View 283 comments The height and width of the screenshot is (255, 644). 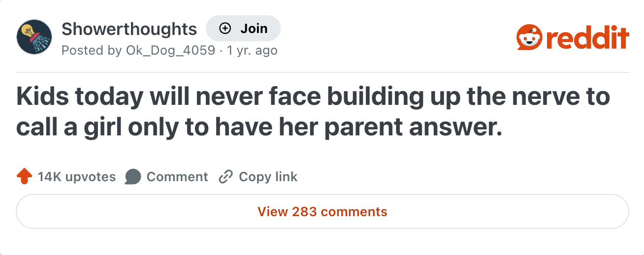(322, 212)
